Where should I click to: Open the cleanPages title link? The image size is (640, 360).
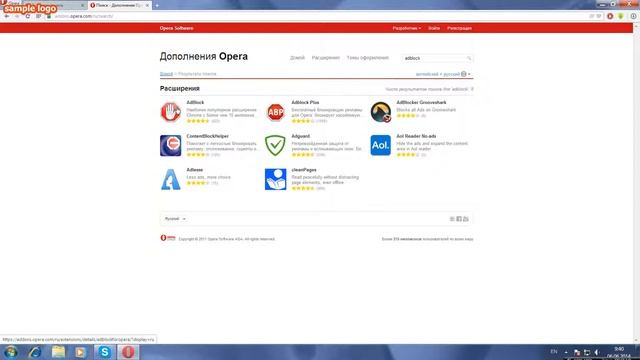point(304,170)
